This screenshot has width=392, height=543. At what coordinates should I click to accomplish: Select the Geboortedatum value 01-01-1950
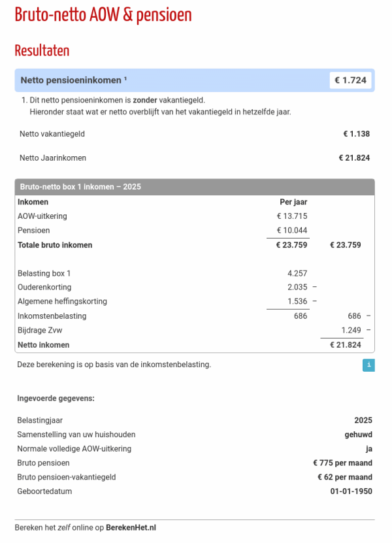click(355, 491)
